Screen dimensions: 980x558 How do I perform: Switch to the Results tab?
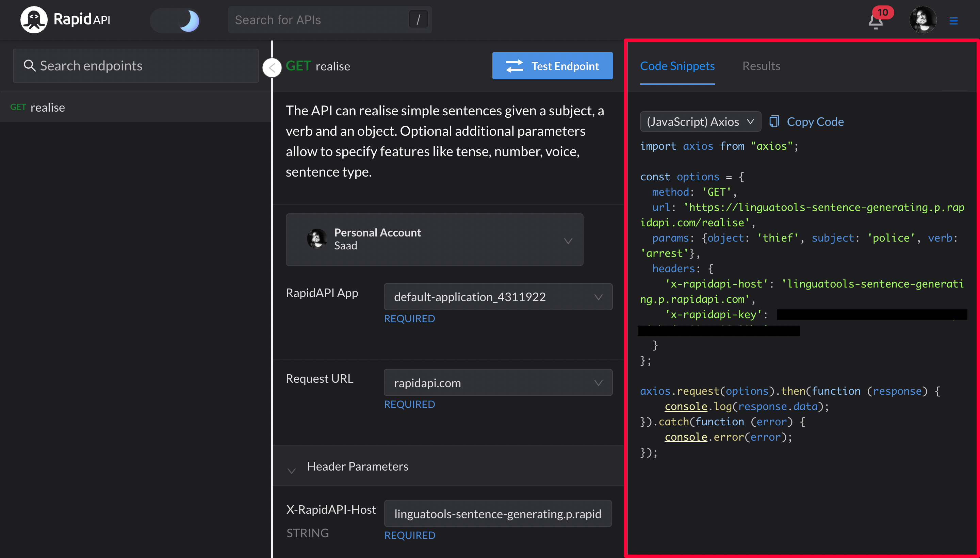tap(761, 66)
